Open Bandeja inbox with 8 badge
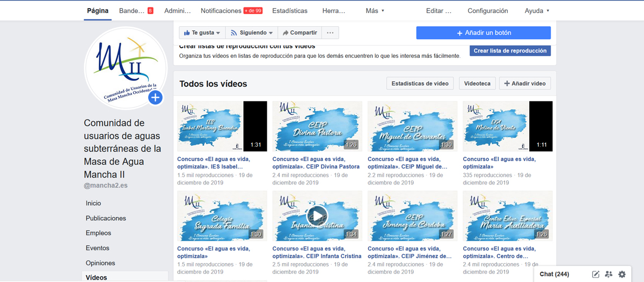The height and width of the screenshot is (282, 644). [136, 11]
